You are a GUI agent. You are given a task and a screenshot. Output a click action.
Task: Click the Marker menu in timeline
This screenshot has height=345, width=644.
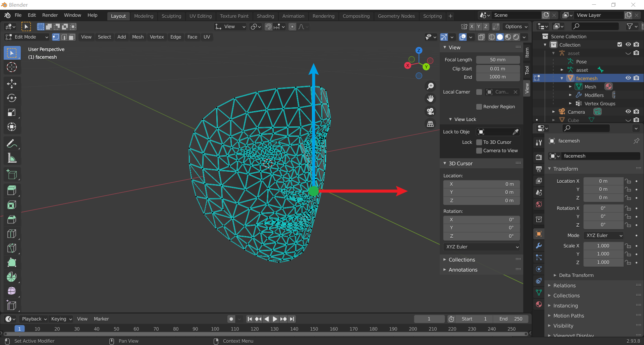(x=101, y=319)
